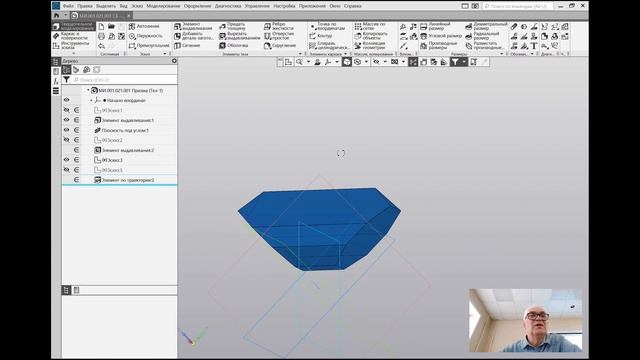Image resolution: width=640 pixels, height=360 pixels.
Task: Open the Справка menu
Action: tap(353, 6)
